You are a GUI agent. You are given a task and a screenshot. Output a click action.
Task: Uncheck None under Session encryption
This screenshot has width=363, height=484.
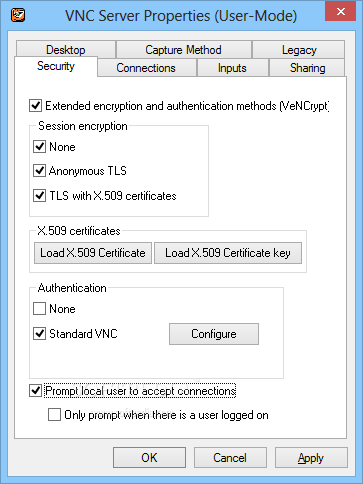39,147
